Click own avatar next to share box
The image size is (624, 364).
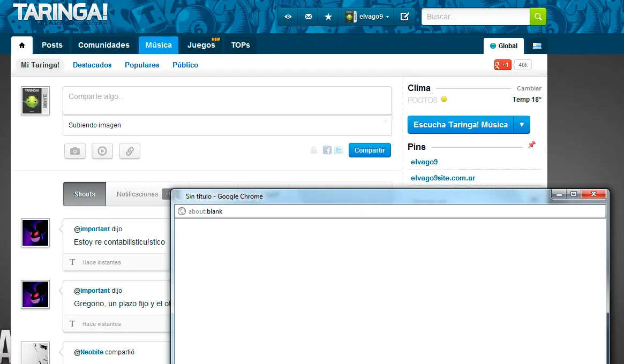point(35,101)
